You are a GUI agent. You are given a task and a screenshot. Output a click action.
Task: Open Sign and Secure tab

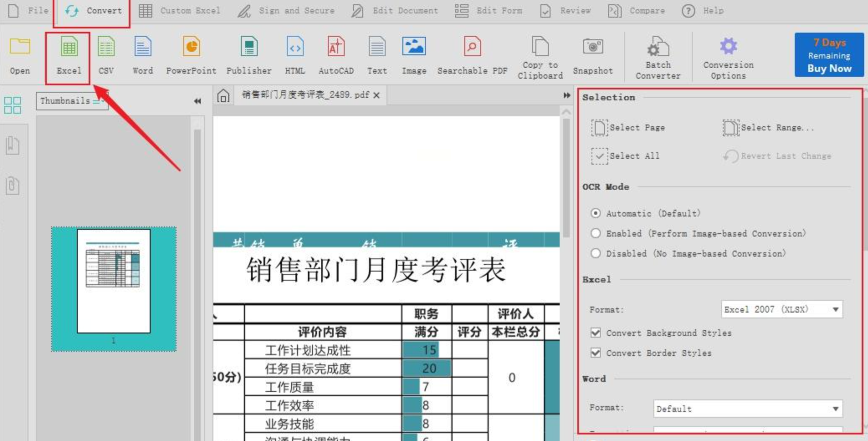286,11
